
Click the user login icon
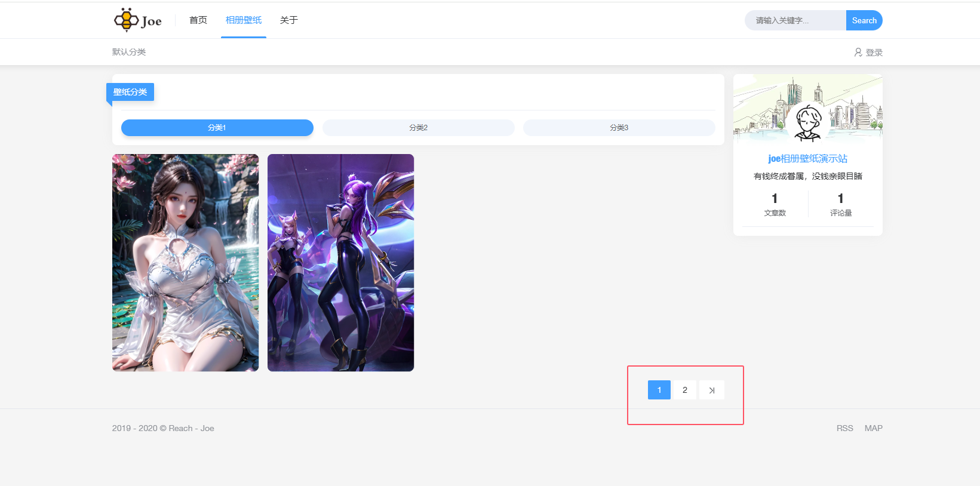click(858, 53)
